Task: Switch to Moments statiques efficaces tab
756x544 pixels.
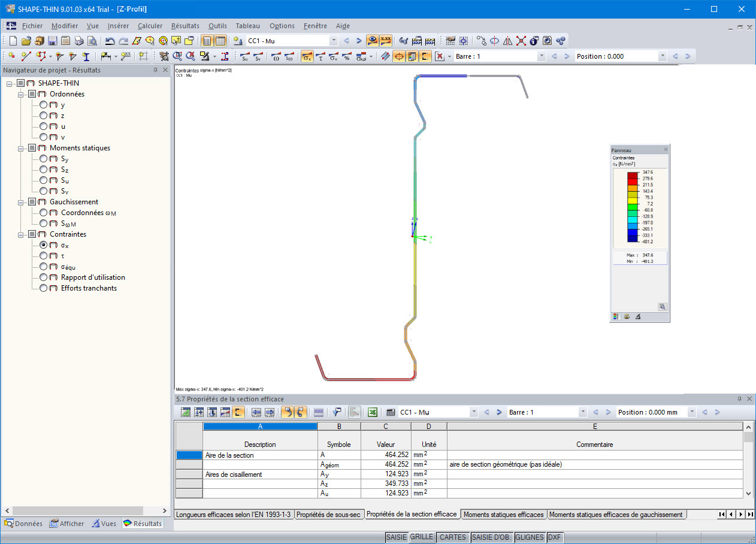Action: click(504, 514)
